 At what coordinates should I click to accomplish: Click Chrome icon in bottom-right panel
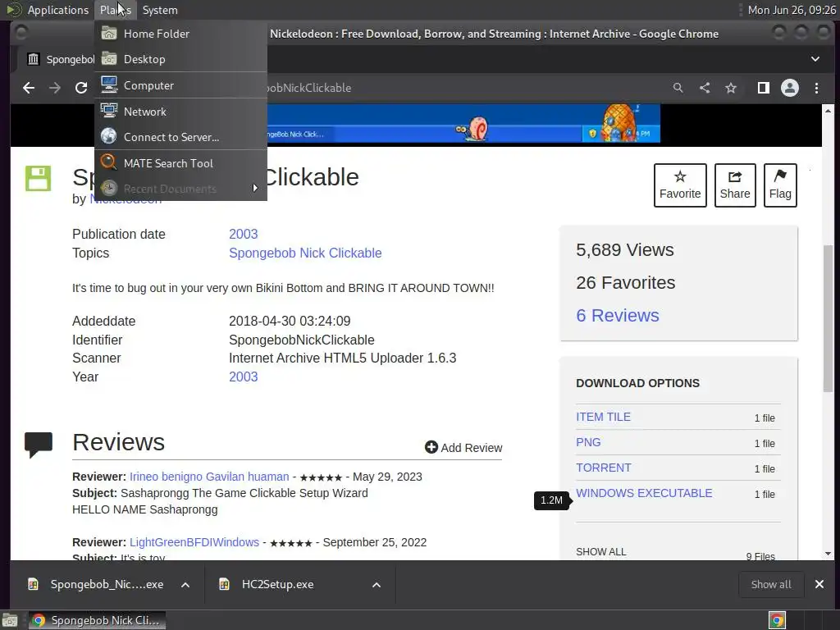pyautogui.click(x=777, y=620)
